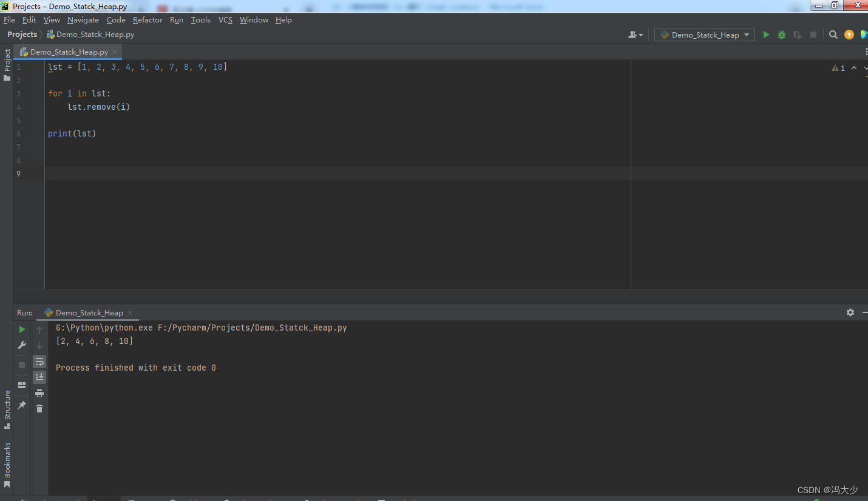Click F:/Pycharm/Projects/Demo_Statck_Heap.py path in console
The height and width of the screenshot is (501, 868).
pos(252,328)
